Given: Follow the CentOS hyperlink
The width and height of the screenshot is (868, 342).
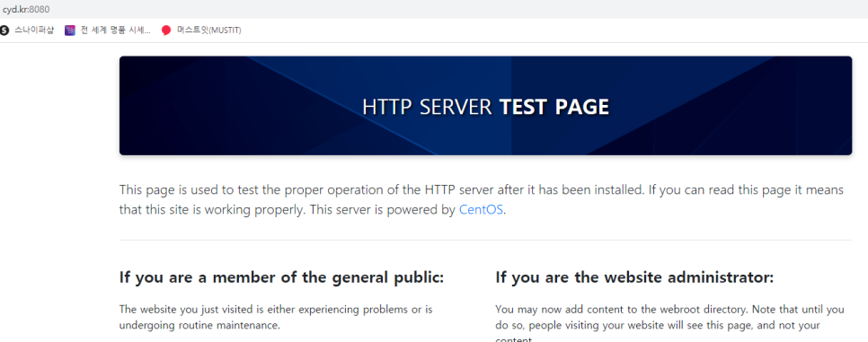Looking at the screenshot, I should coord(481,210).
